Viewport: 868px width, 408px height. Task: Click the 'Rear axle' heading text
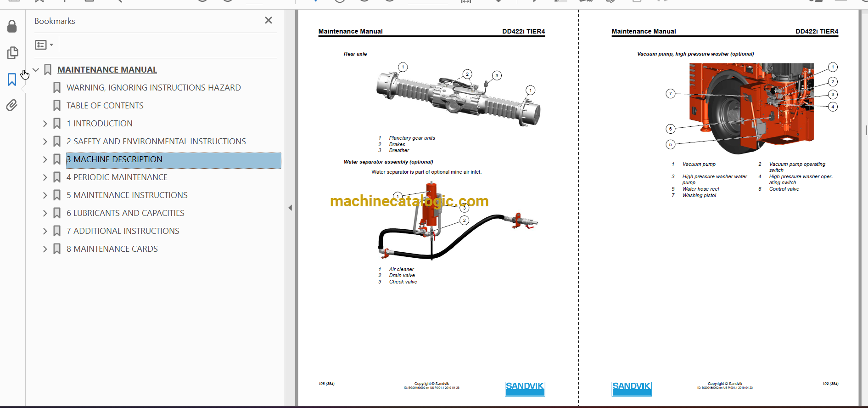[x=355, y=54]
